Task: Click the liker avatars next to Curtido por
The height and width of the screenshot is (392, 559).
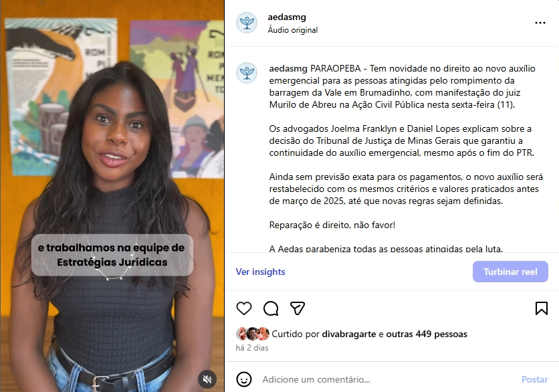Action: click(252, 334)
